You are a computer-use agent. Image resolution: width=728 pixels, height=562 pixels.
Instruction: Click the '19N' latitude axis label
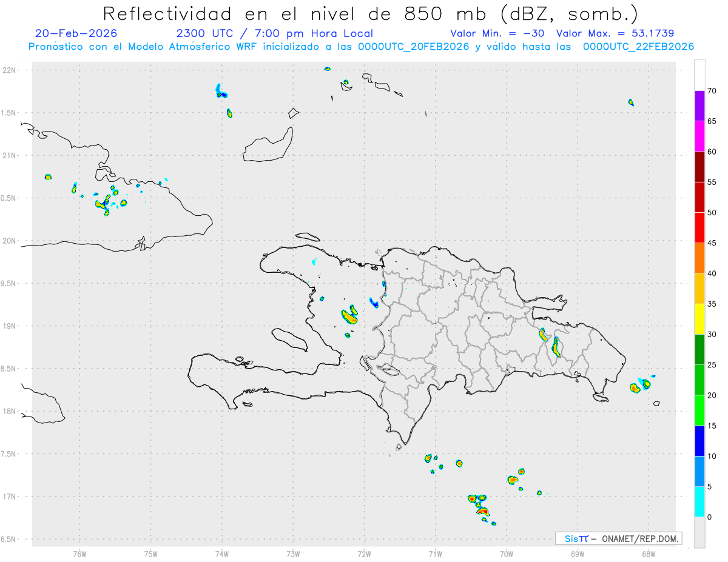click(9, 326)
